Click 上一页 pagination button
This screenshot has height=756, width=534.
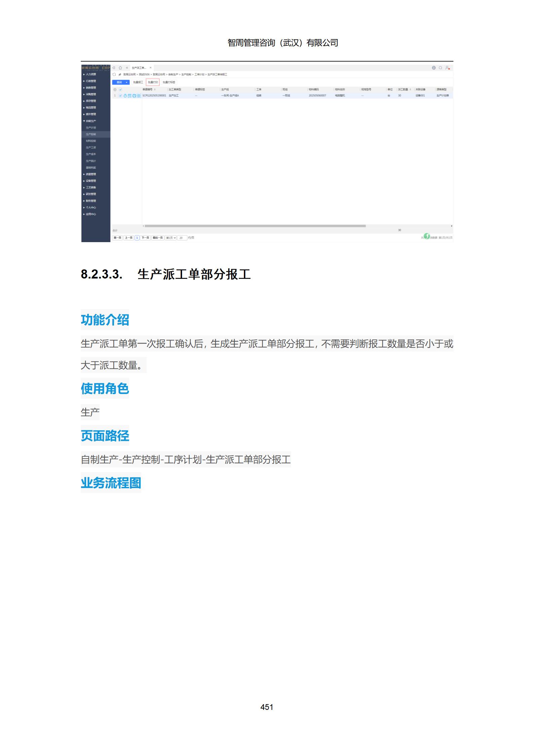129,238
